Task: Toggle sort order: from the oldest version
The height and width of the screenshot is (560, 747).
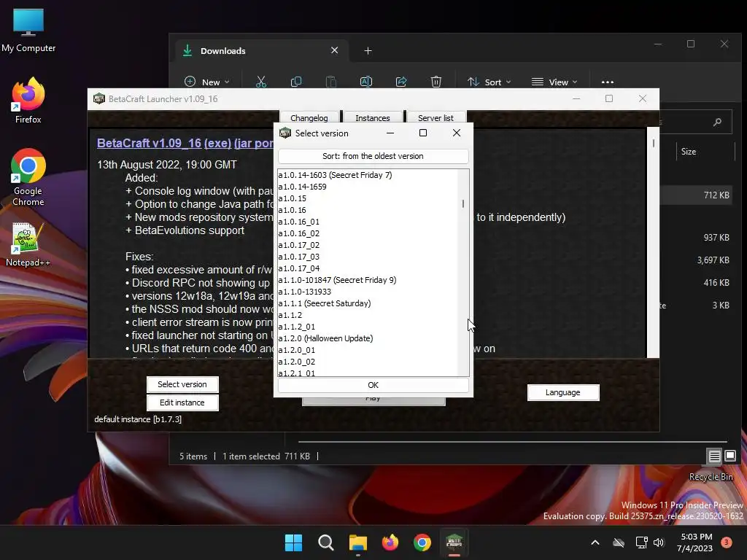Action: (373, 156)
